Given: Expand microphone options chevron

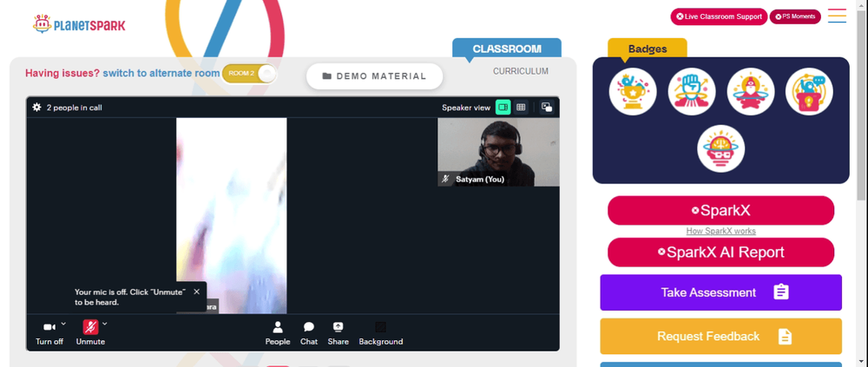Looking at the screenshot, I should [x=105, y=324].
